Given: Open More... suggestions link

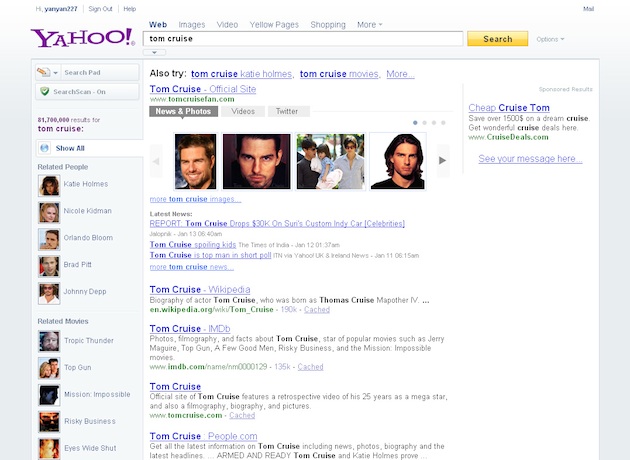Looking at the screenshot, I should point(400,74).
